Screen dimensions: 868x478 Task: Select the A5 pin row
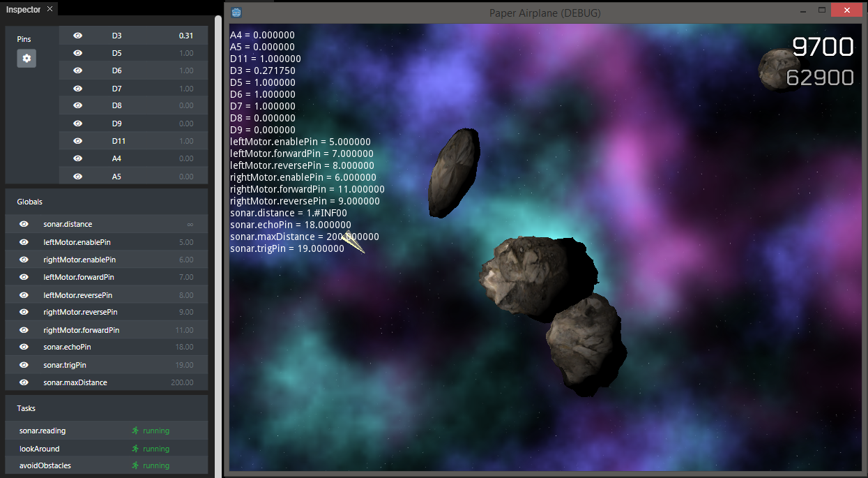[x=132, y=176]
